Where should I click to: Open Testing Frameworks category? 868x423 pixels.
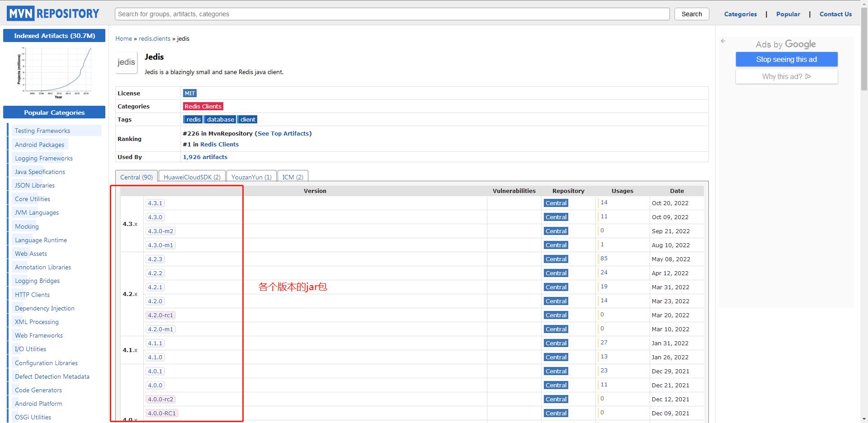coord(42,131)
